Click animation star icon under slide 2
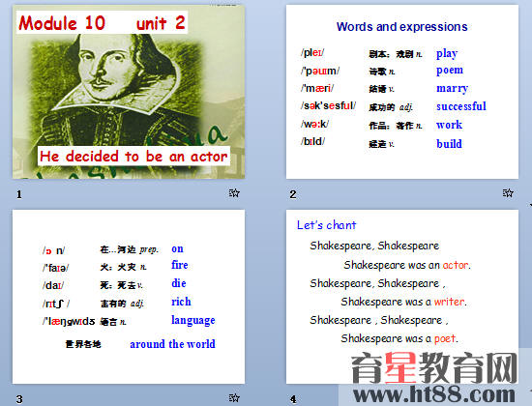Image resolution: width=532 pixels, height=406 pixels. [508, 193]
